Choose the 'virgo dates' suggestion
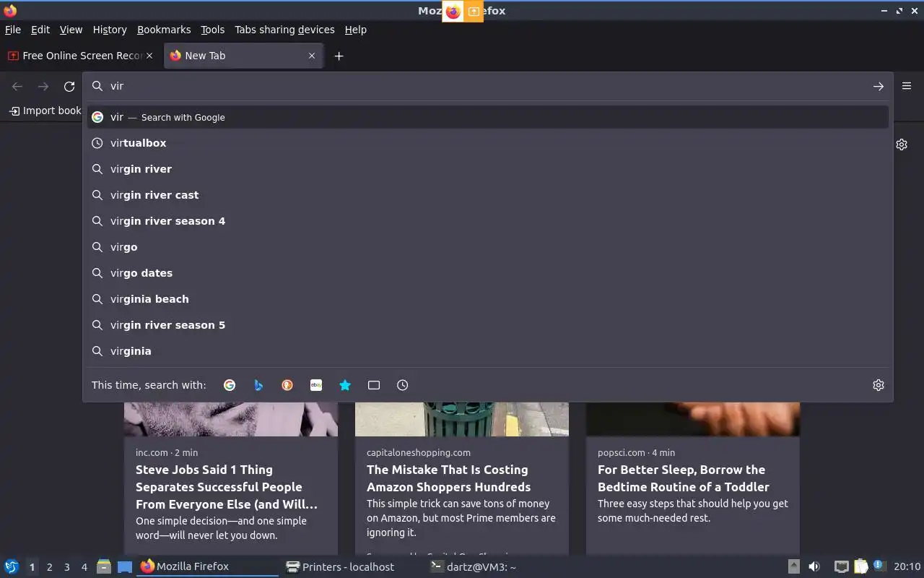924x578 pixels. [488, 273]
